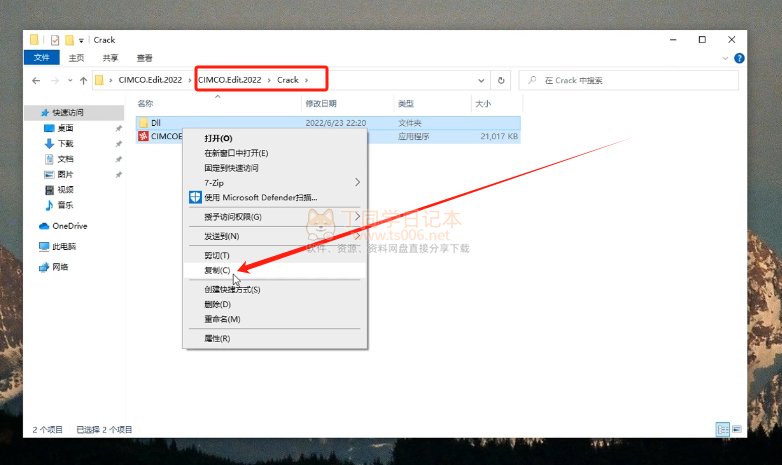
Task: Click the Back navigation arrow
Action: coord(36,80)
